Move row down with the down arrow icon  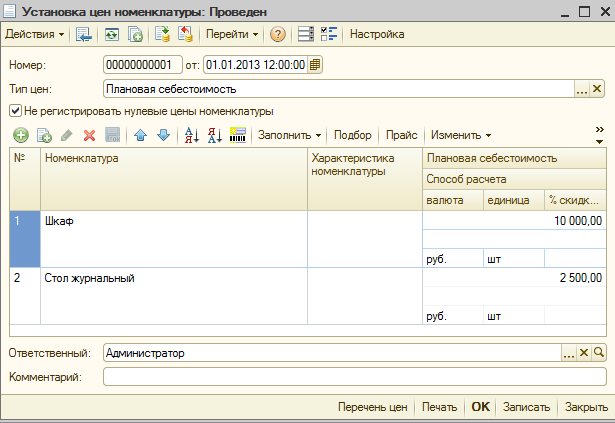164,135
